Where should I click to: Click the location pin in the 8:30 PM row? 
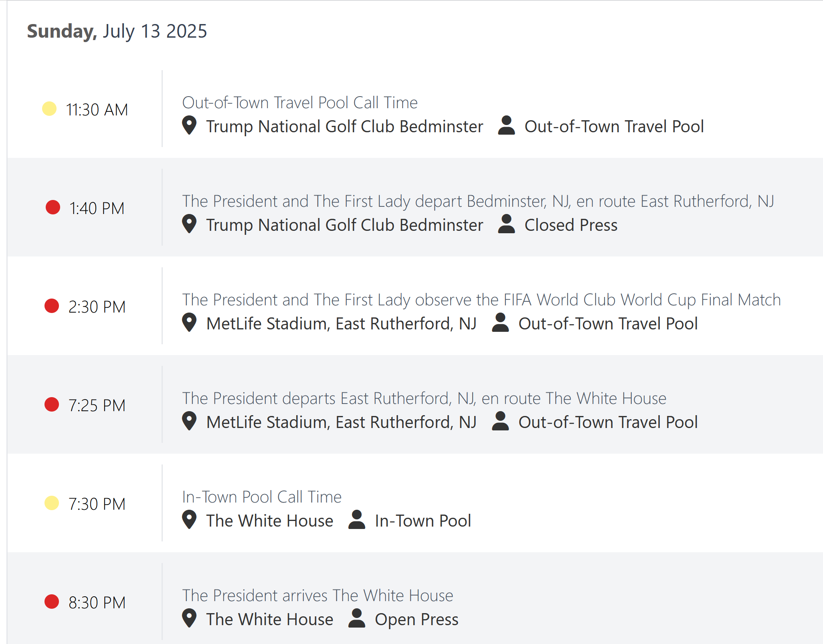coord(189,618)
